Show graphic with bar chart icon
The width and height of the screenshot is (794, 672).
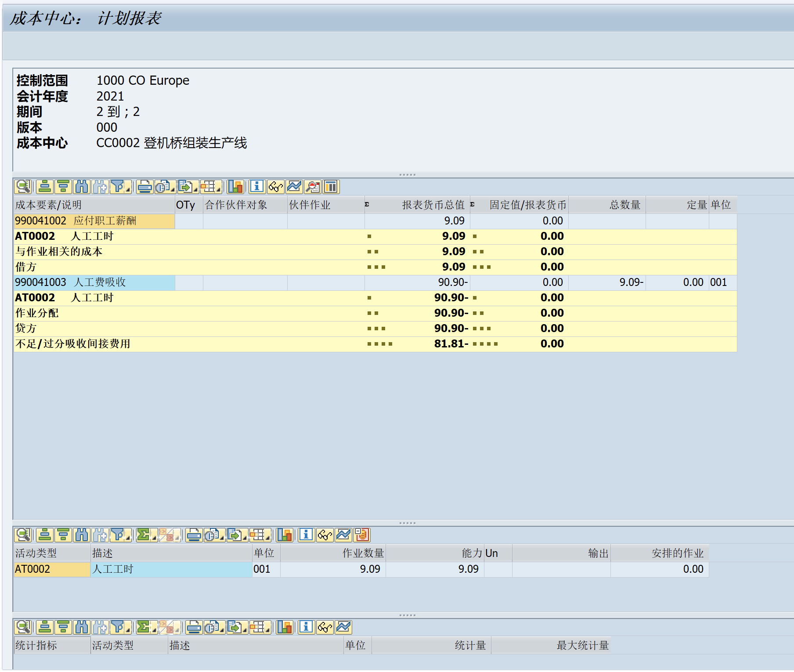[x=235, y=187]
